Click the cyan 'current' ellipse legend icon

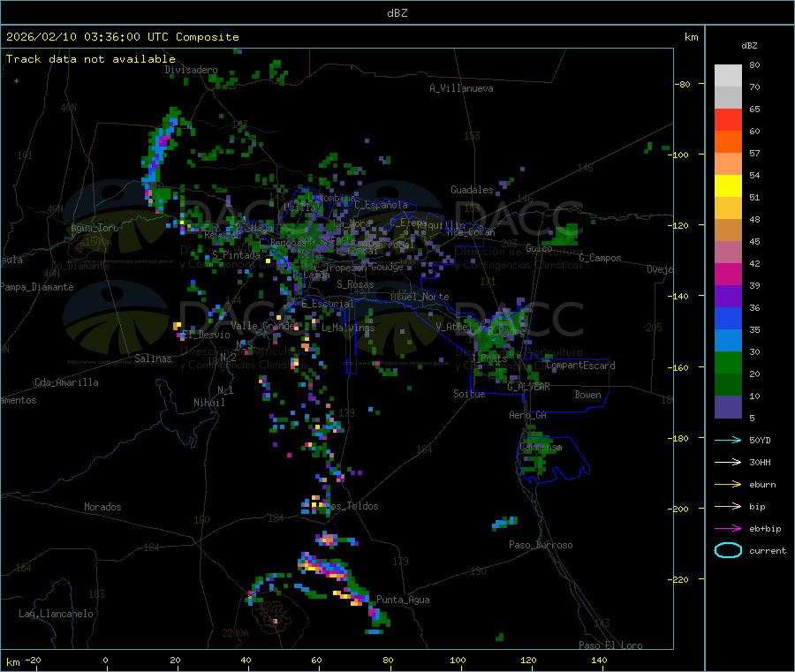pos(728,550)
